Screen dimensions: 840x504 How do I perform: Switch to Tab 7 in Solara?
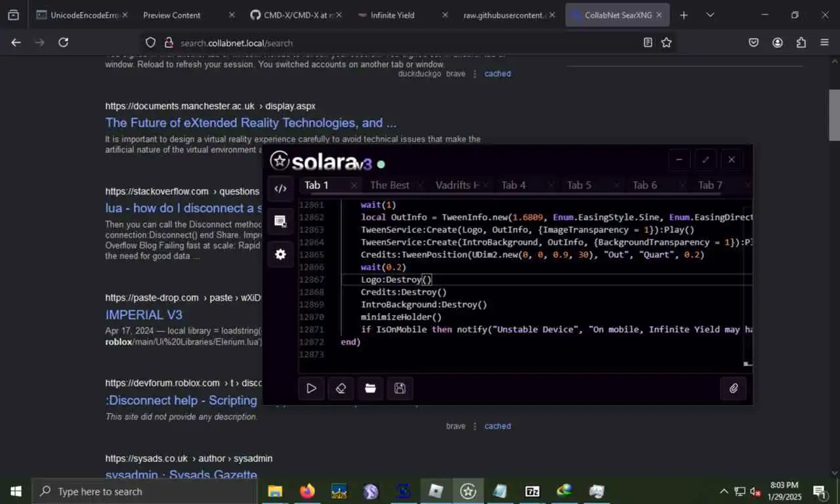pos(711,185)
